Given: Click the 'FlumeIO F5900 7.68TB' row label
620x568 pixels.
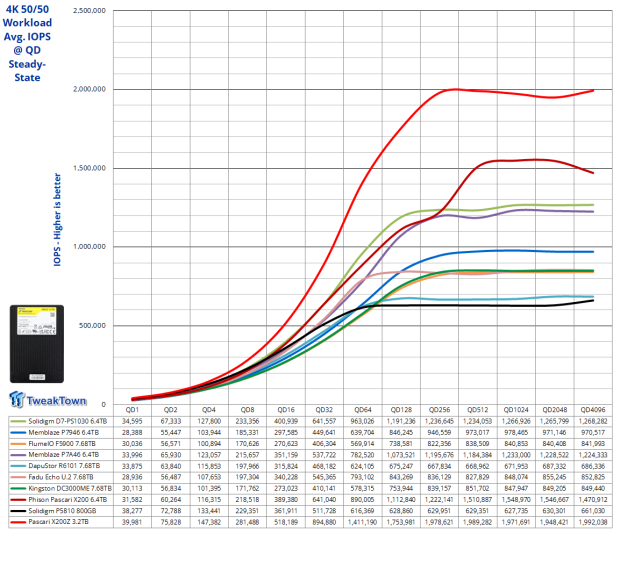Looking at the screenshot, I should click(x=62, y=444).
